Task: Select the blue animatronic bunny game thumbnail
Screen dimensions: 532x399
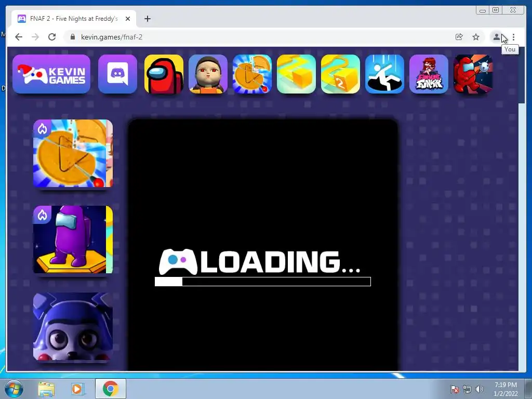Action: [x=73, y=326]
